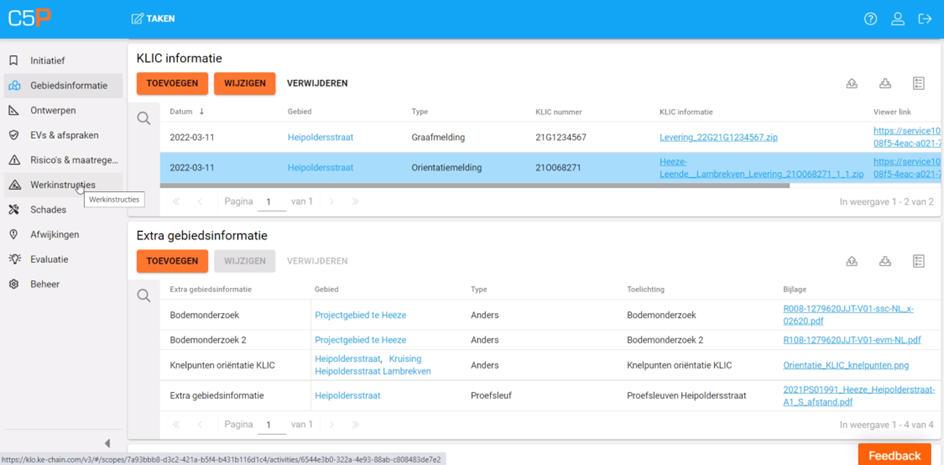Open Ontwerpen from the sidebar
This screenshot has height=465, width=944.
point(53,110)
